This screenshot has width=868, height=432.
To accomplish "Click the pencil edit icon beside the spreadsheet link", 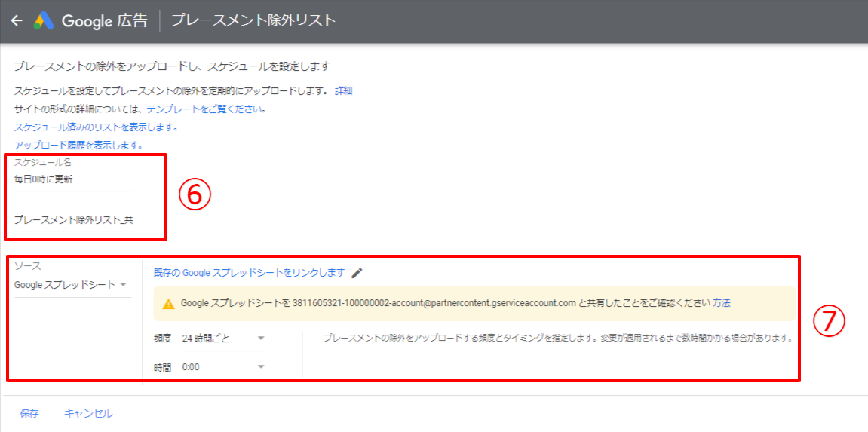I will tap(357, 273).
